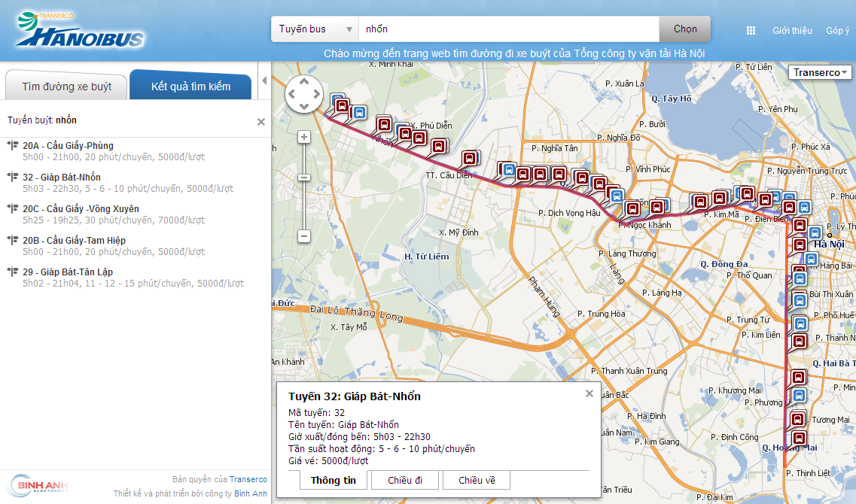
Task: Click the Q. Tây Hồ district label
Action: (x=672, y=99)
